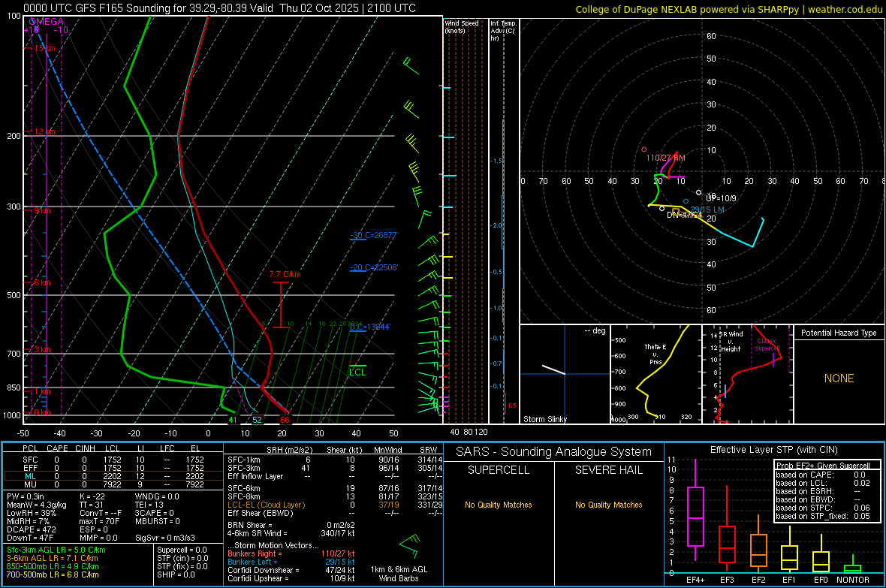886x588 pixels.
Task: Select the Storm Slinky panel label
Action: coord(544,419)
